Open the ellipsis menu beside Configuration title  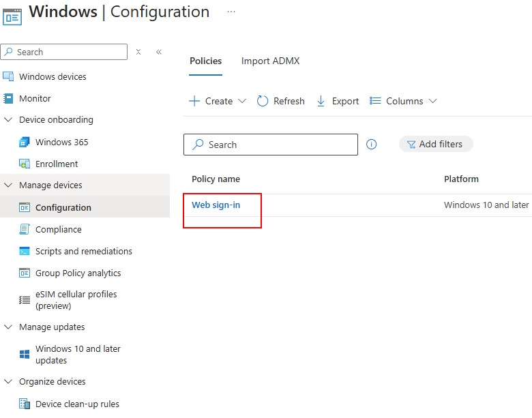[x=231, y=12]
